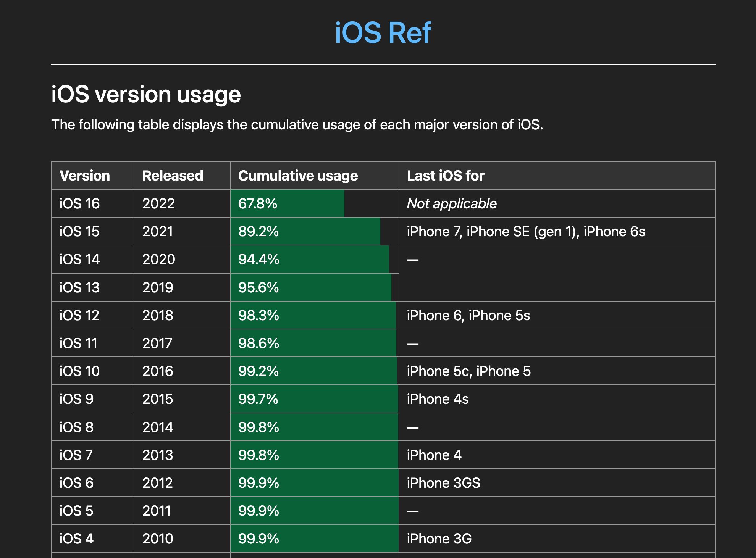Click the iOS 14 version cell
Viewport: 756px width, 558px height.
click(93, 259)
